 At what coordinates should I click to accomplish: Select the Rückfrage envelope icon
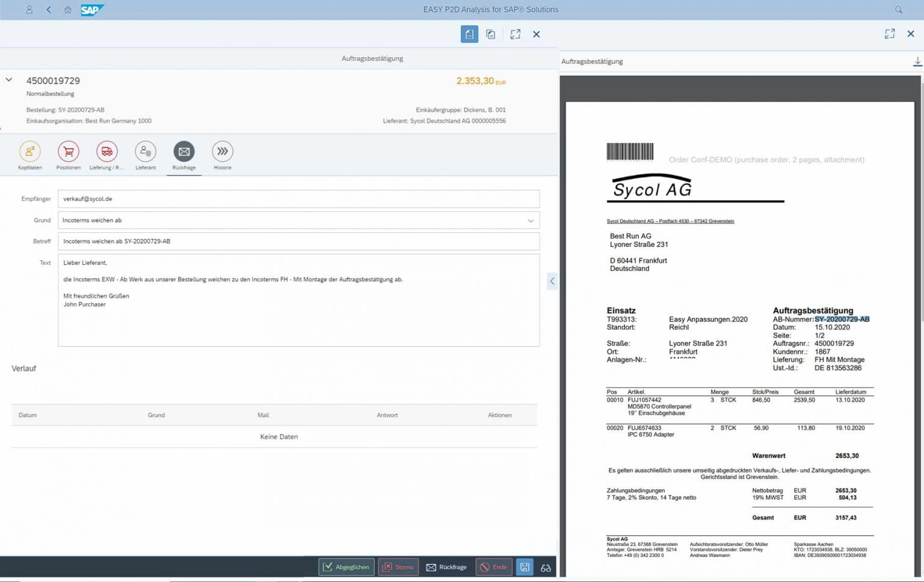point(183,152)
